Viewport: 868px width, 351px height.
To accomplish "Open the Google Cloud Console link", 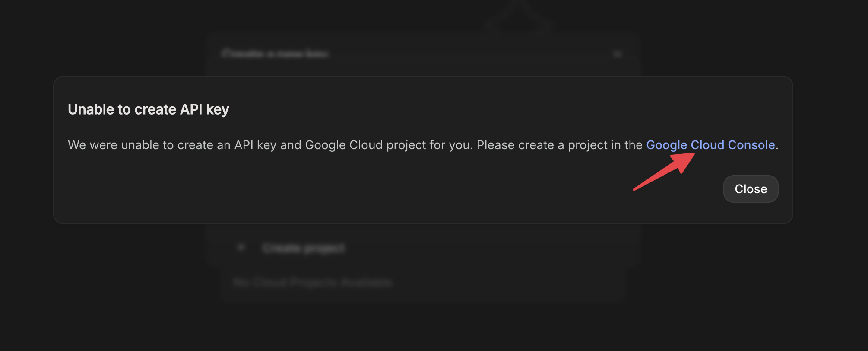I will pos(710,145).
